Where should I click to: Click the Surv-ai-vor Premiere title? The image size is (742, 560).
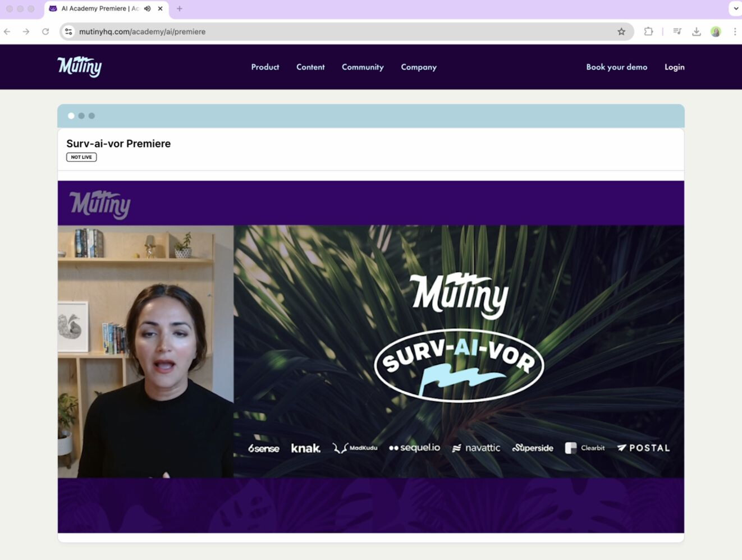118,144
